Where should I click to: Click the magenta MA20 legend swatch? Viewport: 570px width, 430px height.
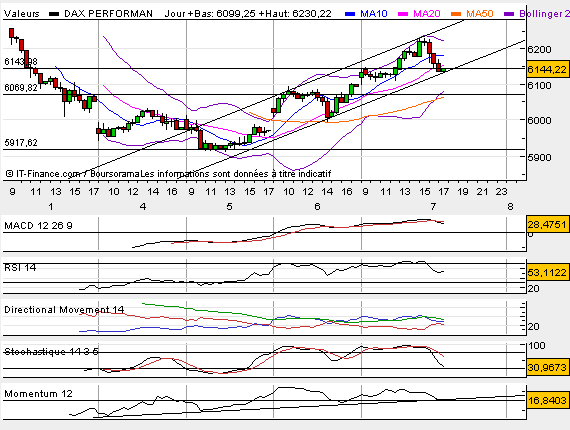(x=403, y=14)
